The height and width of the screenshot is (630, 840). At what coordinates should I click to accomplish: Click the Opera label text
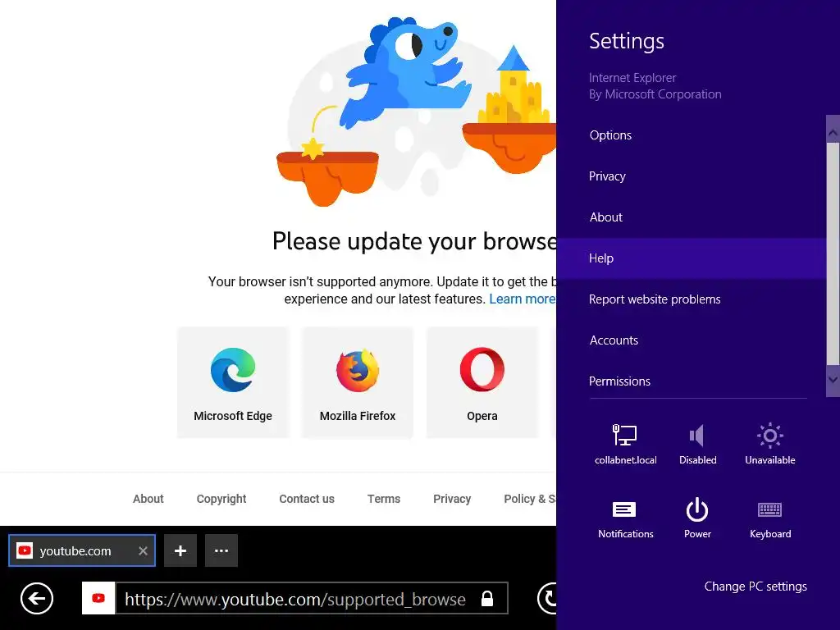pos(482,416)
